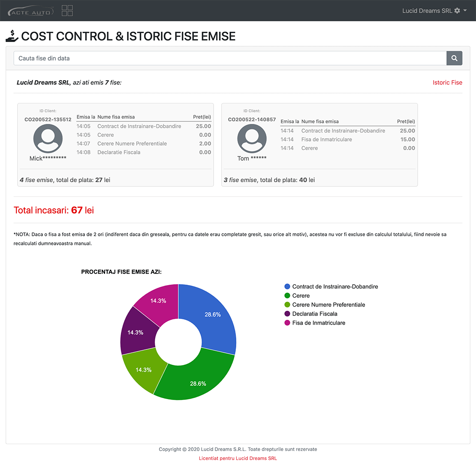
Task: Click the Declaratia Fiscala purple legend swatch
Action: pyautogui.click(x=287, y=314)
